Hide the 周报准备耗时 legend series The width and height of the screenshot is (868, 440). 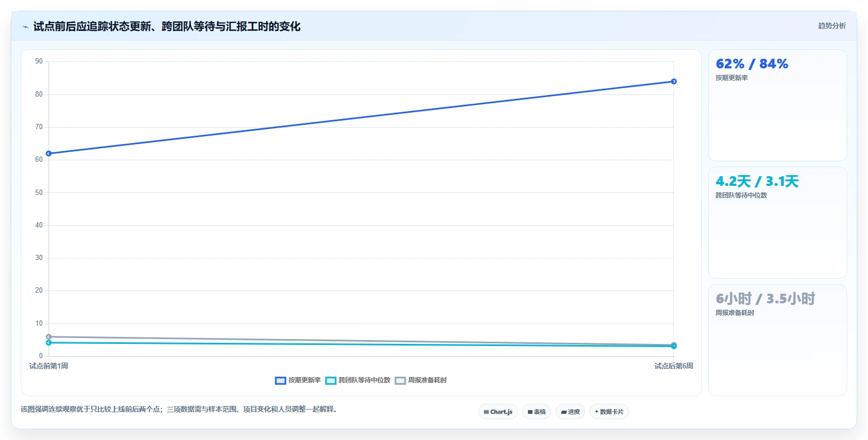click(x=421, y=380)
